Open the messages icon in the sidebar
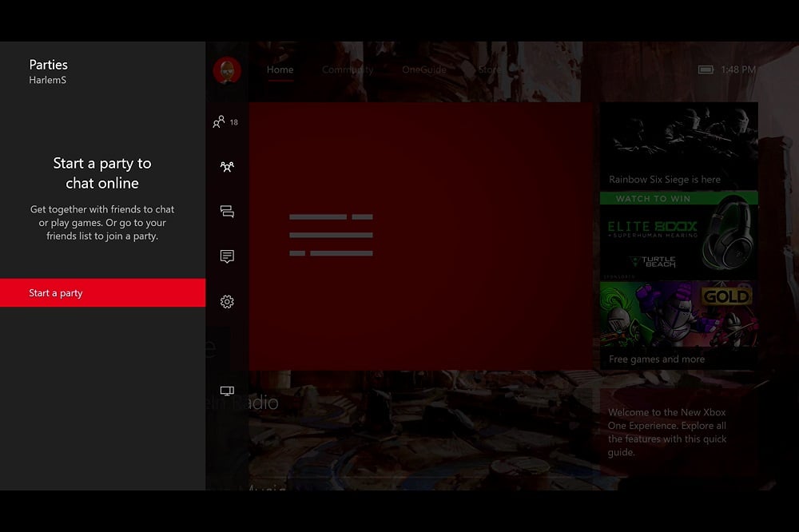The height and width of the screenshot is (532, 799). pos(226,211)
